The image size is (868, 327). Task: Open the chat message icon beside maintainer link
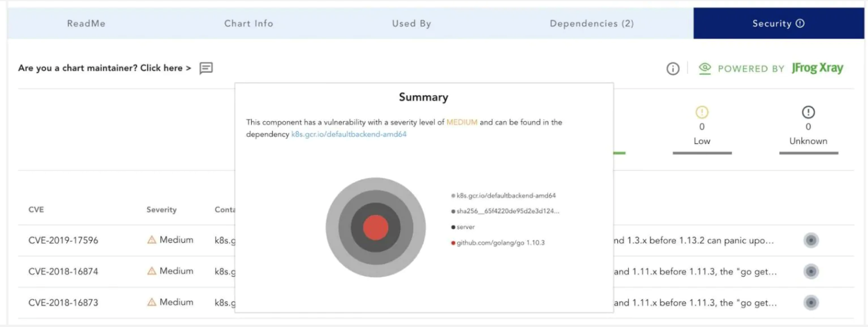click(206, 68)
